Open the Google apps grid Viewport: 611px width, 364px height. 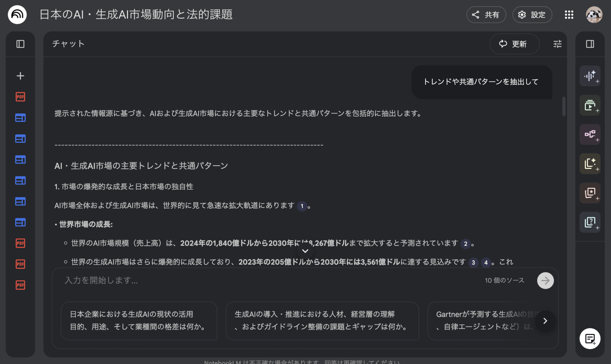pyautogui.click(x=569, y=15)
